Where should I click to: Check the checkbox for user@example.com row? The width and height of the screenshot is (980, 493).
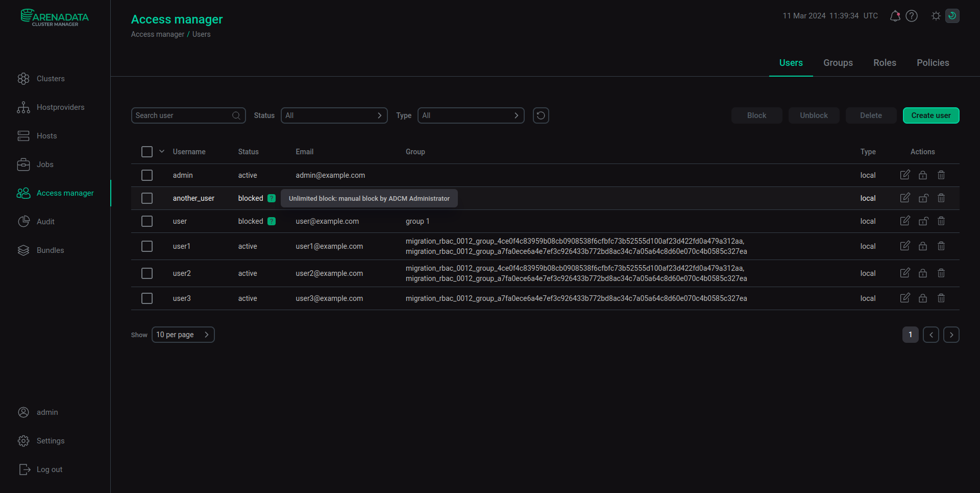147,221
